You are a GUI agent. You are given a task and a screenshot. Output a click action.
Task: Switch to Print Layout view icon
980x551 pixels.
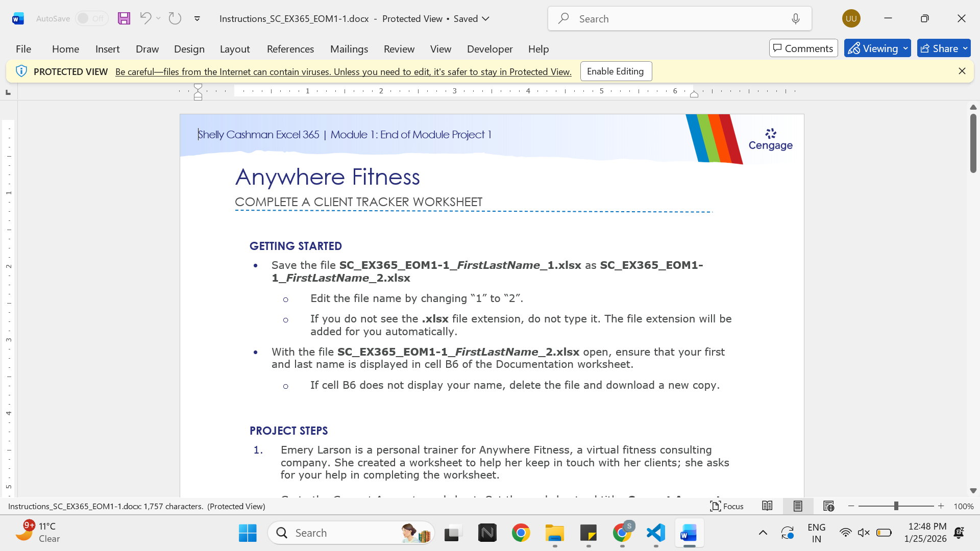click(798, 506)
